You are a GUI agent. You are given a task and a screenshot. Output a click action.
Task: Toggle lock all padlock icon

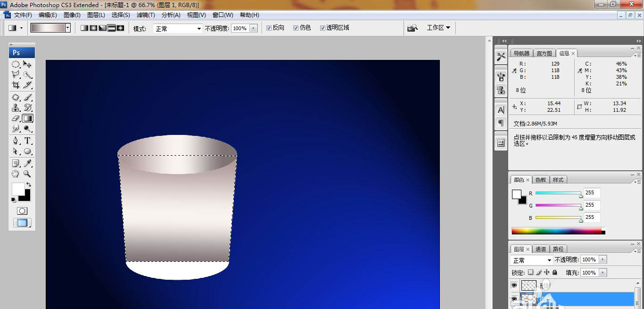click(x=555, y=273)
